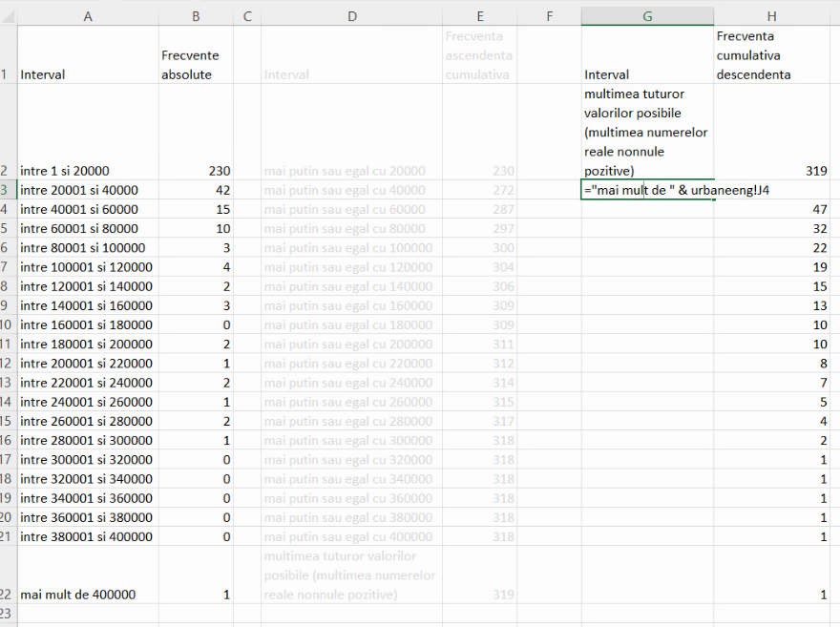Viewport: 840px width, 627px height.
Task: Select the "mai putin sau egal cu 20000" cell
Action: click(x=351, y=171)
